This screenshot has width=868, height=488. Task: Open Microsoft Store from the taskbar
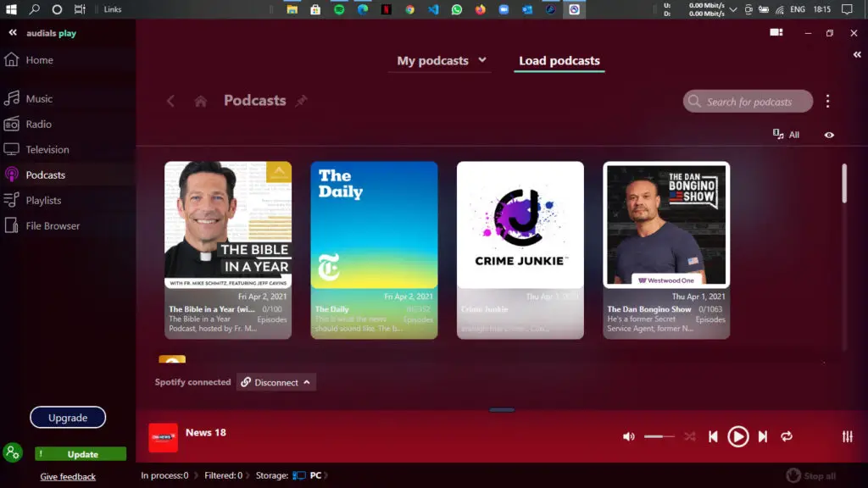(315, 9)
